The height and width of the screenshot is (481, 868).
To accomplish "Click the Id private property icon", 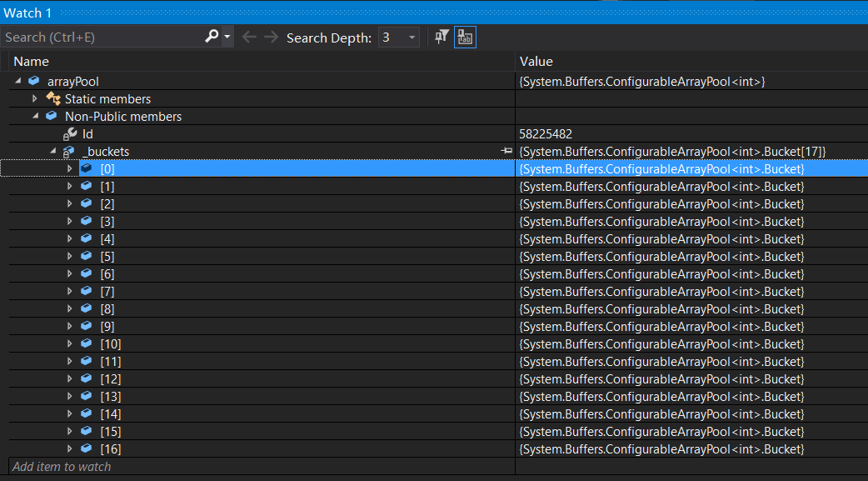I will tap(70, 133).
